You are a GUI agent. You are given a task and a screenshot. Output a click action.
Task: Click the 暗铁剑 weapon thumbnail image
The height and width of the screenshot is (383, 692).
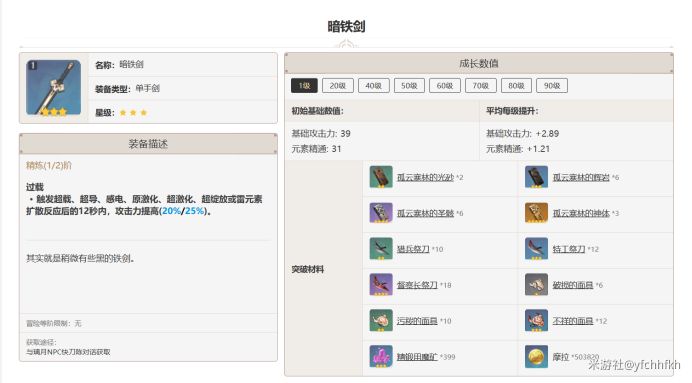click(x=53, y=88)
